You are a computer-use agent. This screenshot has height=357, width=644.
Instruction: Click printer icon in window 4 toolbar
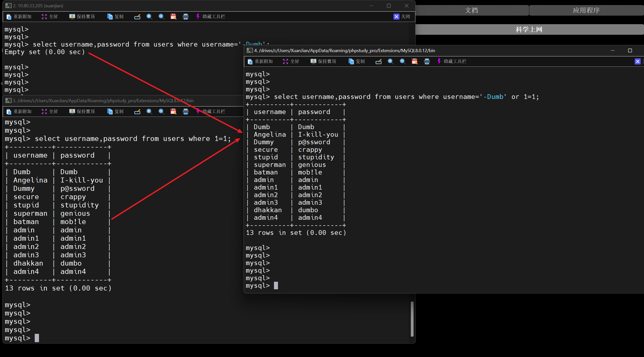click(427, 61)
